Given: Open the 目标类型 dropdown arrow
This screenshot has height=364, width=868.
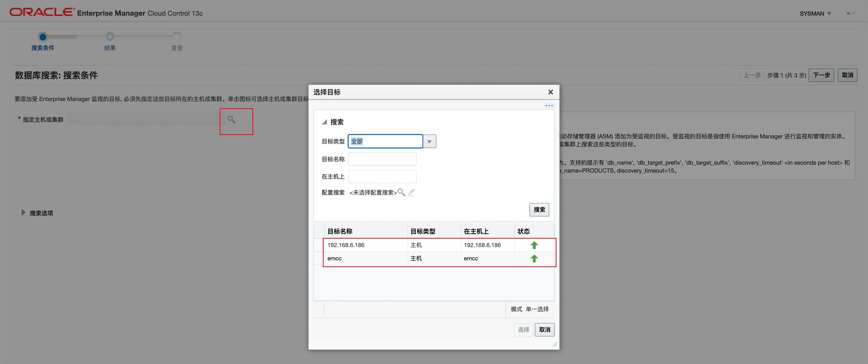Looking at the screenshot, I should click(x=429, y=142).
